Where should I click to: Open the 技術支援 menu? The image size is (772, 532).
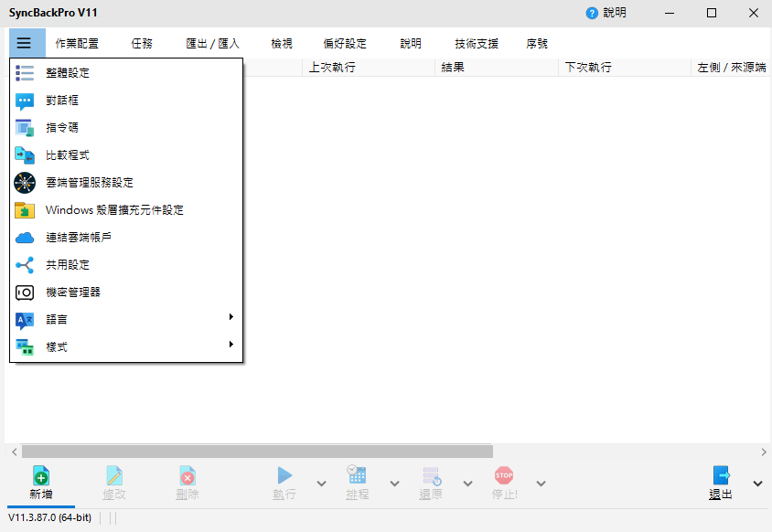point(477,43)
